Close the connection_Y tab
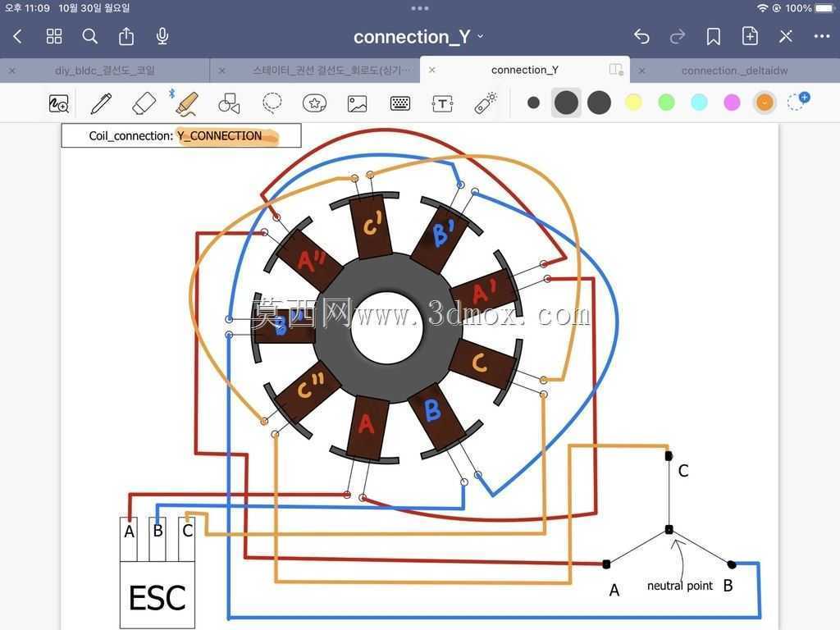Screen dimensions: 840x630 point(431,70)
